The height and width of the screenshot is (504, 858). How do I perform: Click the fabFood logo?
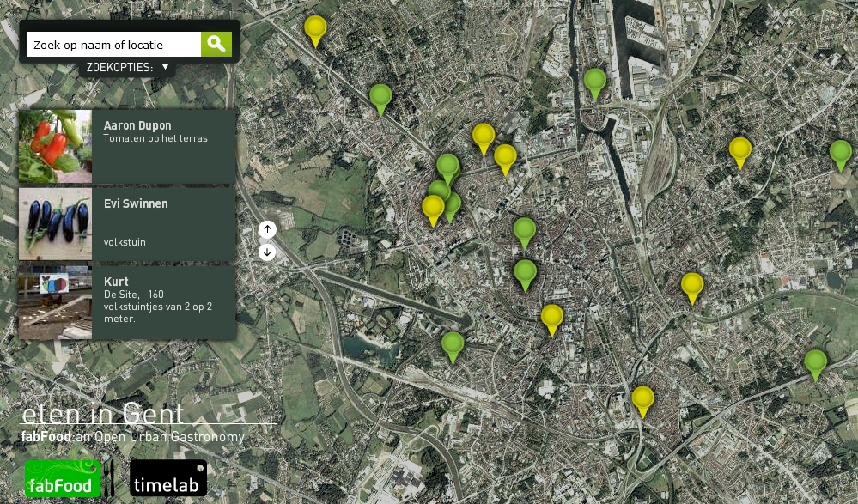pos(63,479)
